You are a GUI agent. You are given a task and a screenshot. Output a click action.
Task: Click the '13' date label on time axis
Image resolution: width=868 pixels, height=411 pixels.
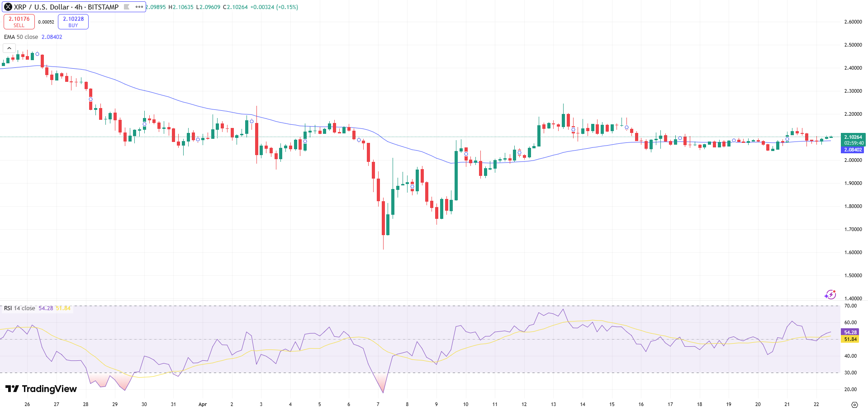point(553,404)
